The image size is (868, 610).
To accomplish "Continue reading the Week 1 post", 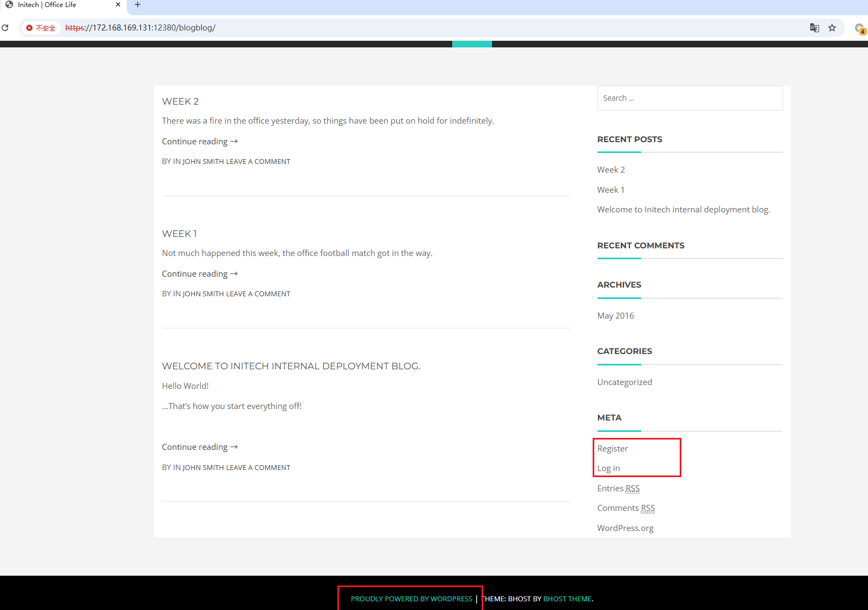I will click(x=200, y=273).
